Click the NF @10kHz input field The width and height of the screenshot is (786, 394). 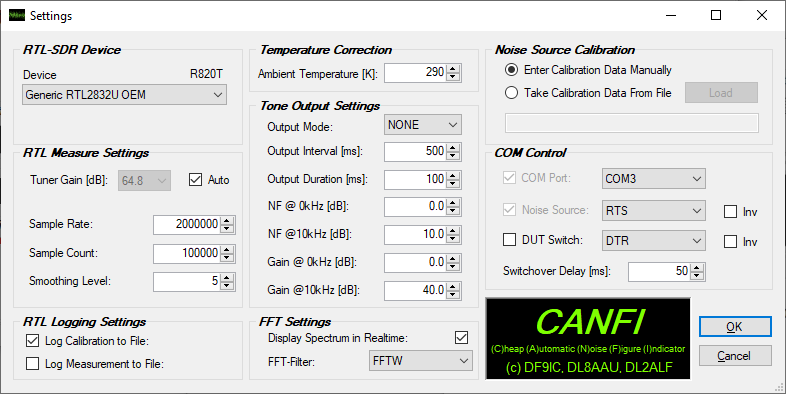pyautogui.click(x=416, y=234)
